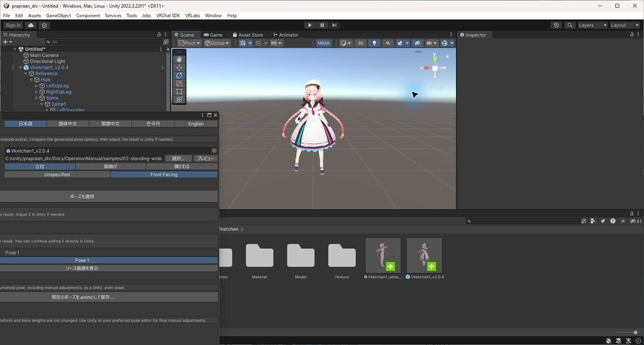This screenshot has width=644, height=345.
Task: Open Hierarchy search scene-filter icon
Action: [165, 42]
